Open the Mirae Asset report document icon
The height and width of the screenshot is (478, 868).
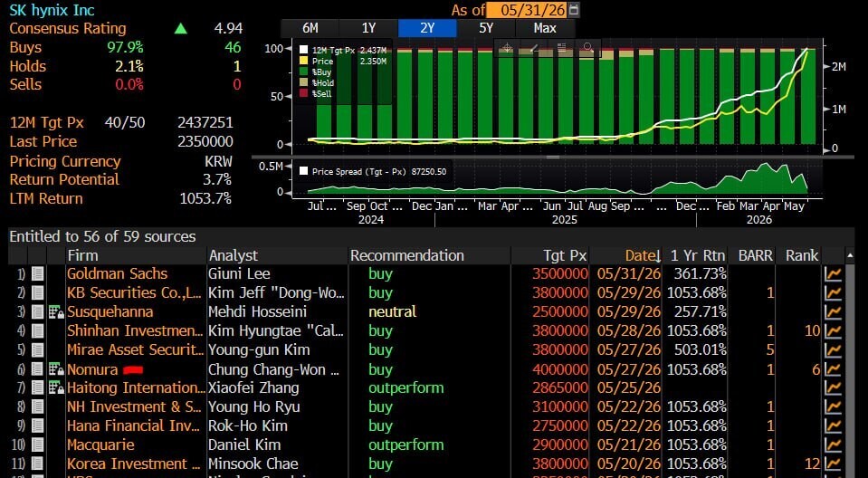[37, 350]
